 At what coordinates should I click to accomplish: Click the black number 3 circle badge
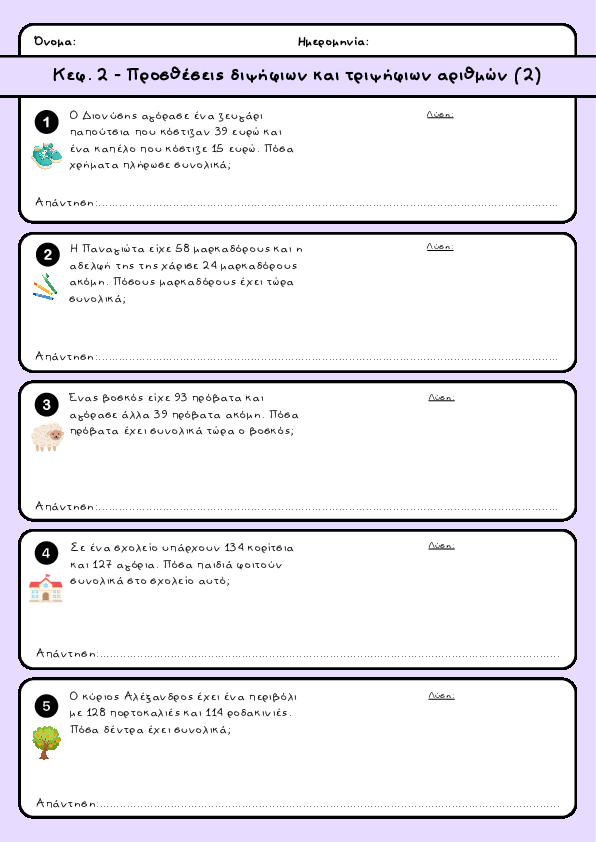coord(46,405)
